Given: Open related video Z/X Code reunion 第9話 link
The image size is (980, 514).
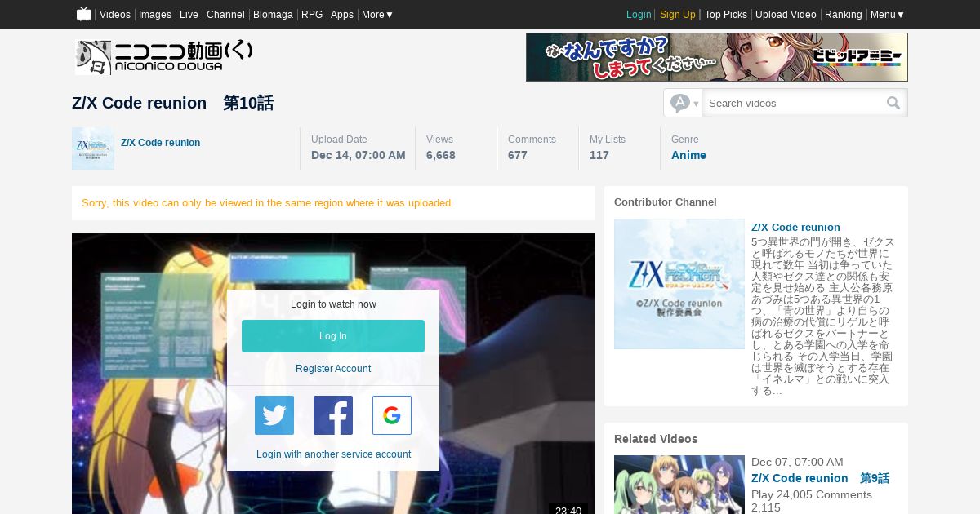Looking at the screenshot, I should (x=820, y=478).
